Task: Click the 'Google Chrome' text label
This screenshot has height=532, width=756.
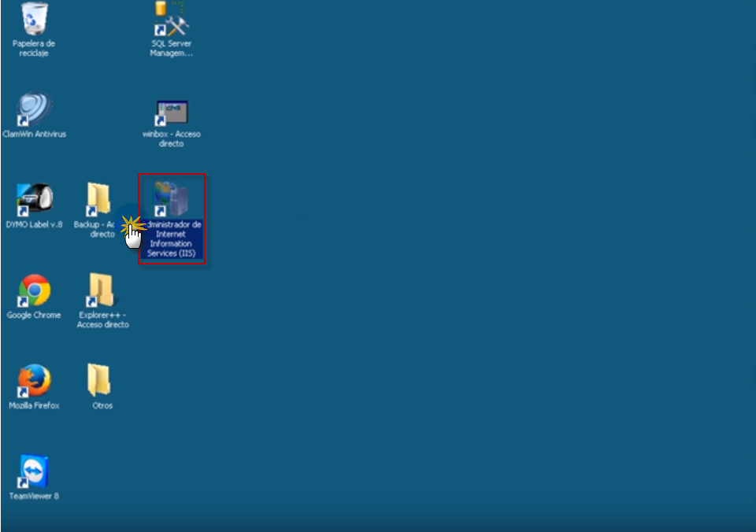Action: 34,315
